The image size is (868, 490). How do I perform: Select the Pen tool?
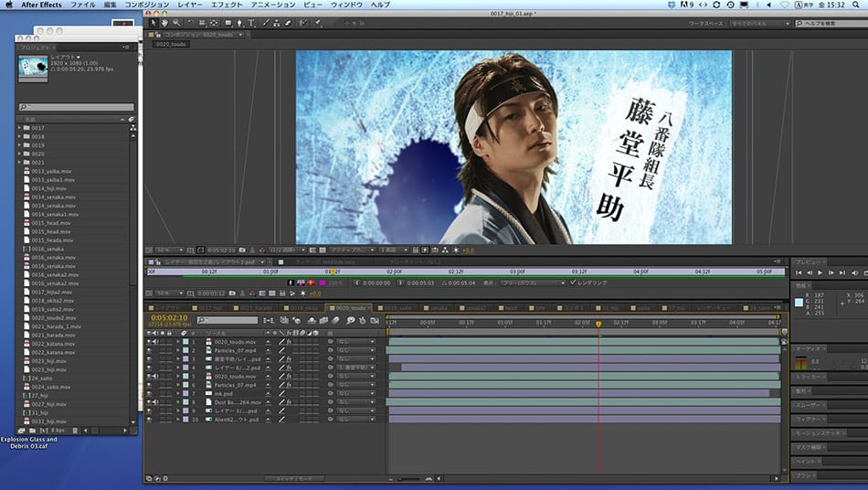click(x=240, y=22)
